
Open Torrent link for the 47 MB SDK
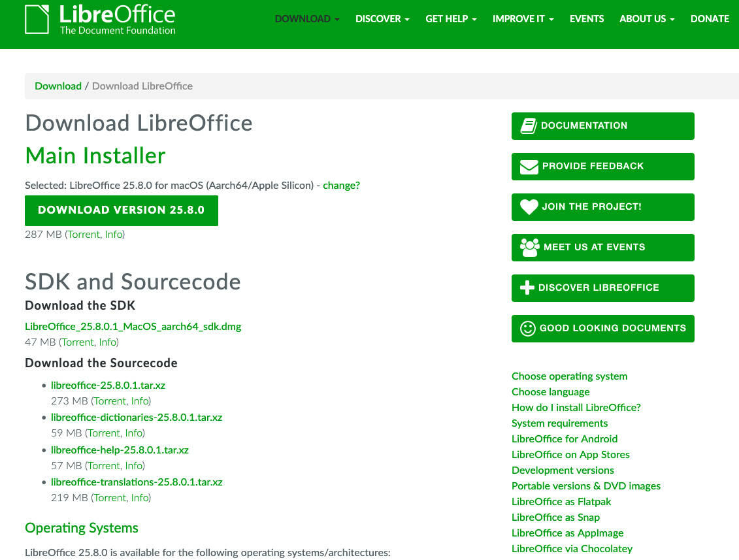(x=78, y=342)
